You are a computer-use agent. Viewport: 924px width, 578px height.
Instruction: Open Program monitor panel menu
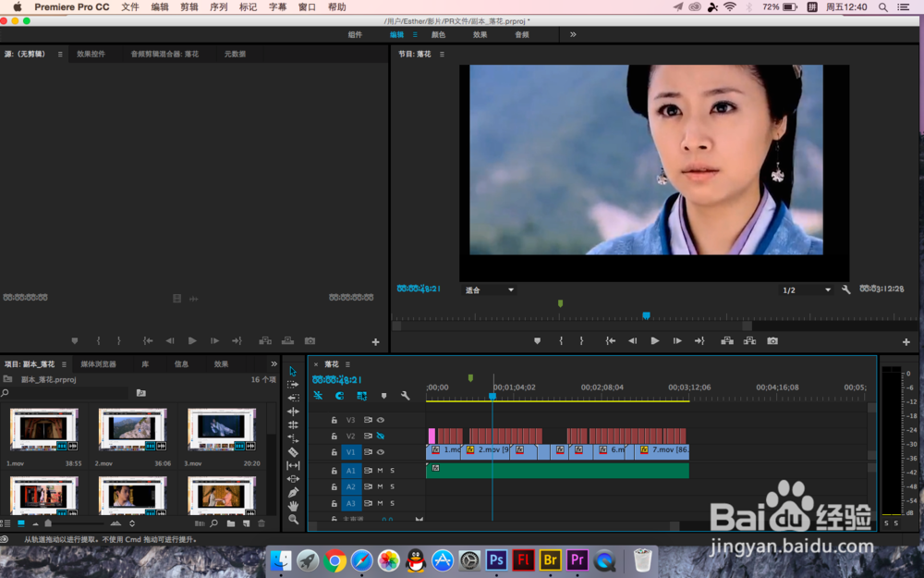442,55
